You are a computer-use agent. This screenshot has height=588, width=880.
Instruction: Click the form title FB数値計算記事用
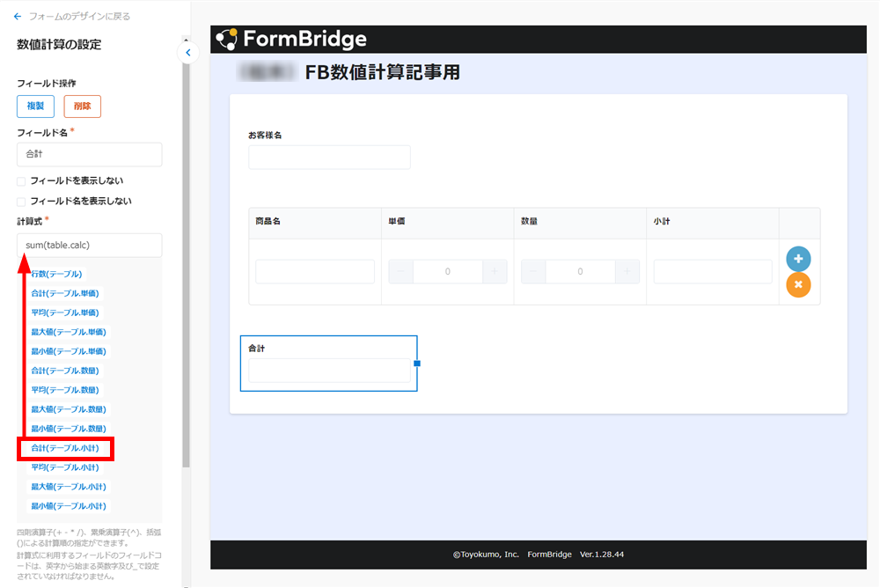[x=382, y=72]
